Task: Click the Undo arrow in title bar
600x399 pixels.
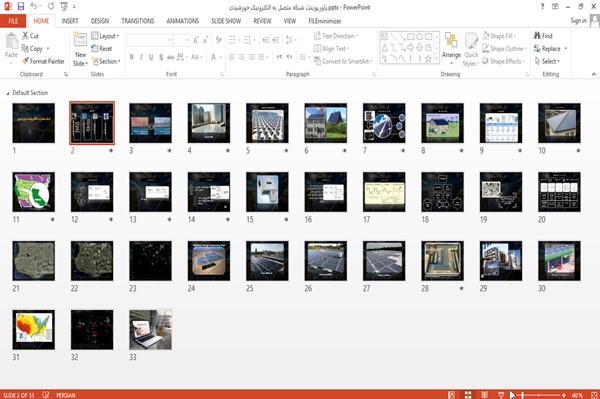Action: (x=34, y=7)
